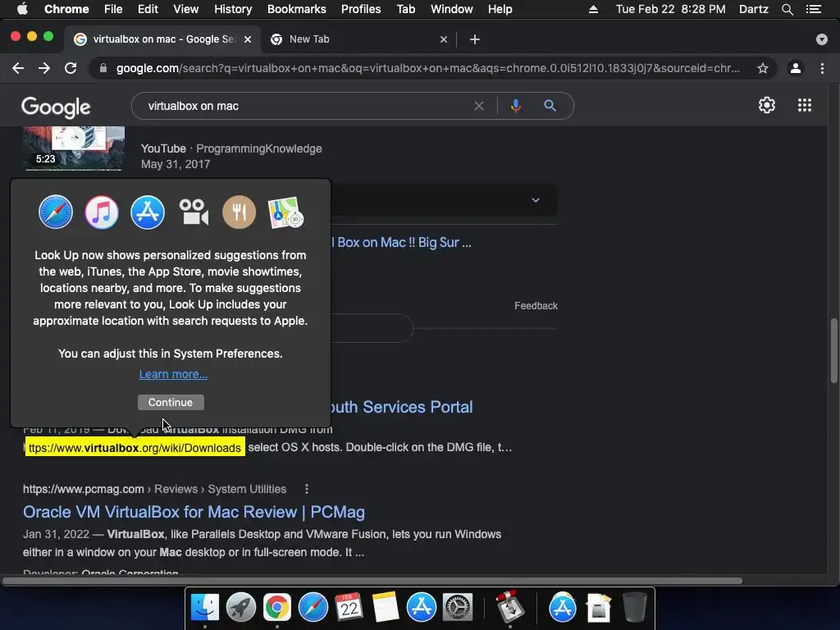840x630 pixels.
Task: Go forward using the arrow button
Action: (44, 68)
